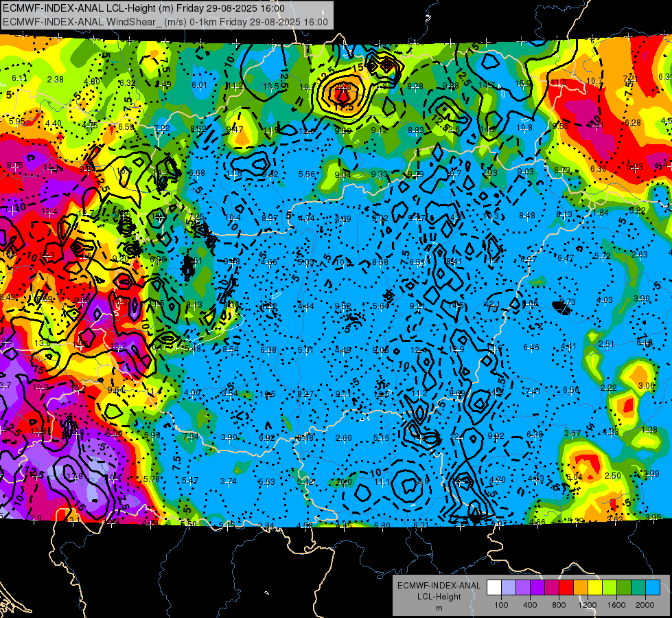Click the grid value 3.06

(646, 386)
